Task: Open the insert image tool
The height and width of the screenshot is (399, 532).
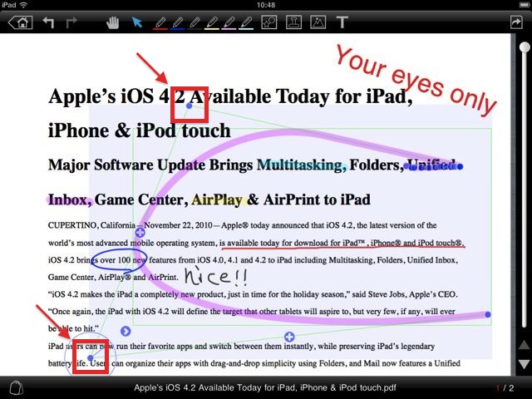Action: pyautogui.click(x=318, y=22)
